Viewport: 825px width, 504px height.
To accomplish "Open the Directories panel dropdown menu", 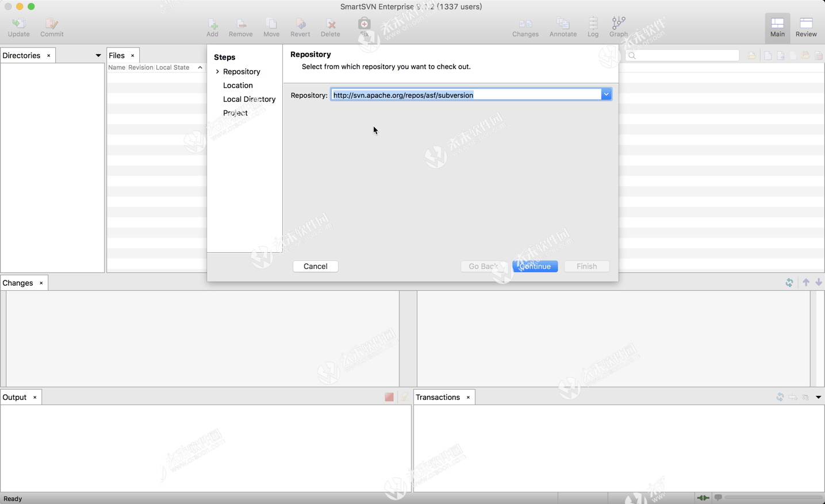I will (98, 56).
